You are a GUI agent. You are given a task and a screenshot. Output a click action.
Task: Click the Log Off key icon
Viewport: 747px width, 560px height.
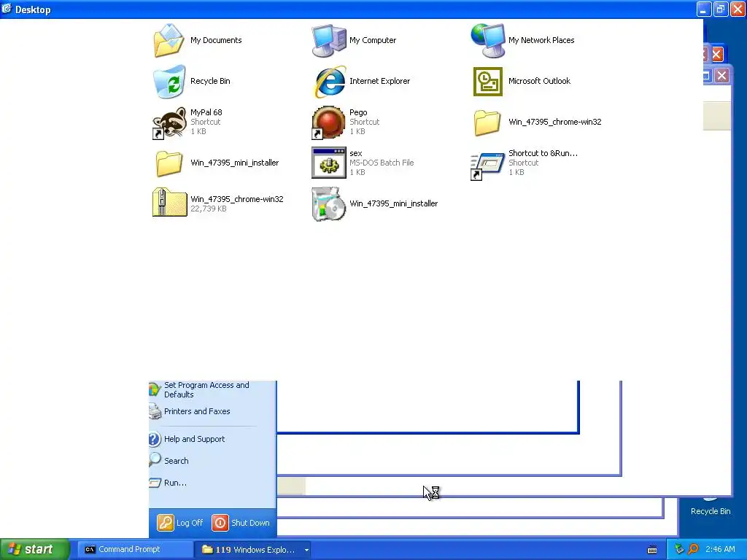pos(166,523)
